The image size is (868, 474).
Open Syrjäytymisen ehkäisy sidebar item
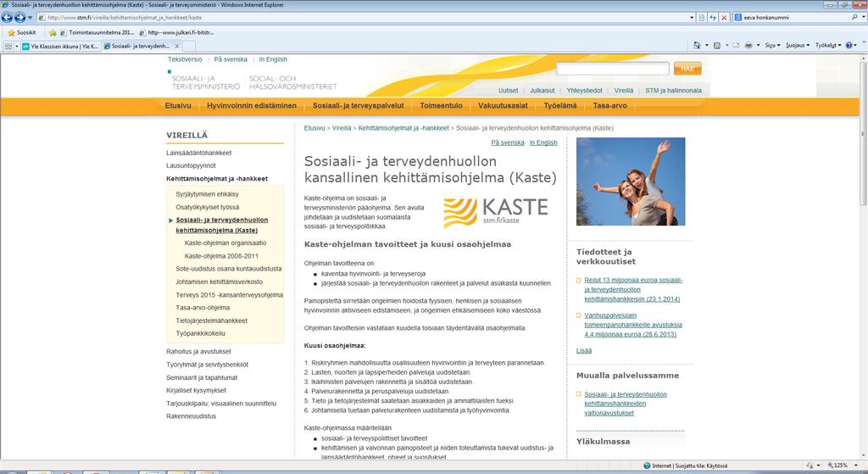[x=207, y=194]
